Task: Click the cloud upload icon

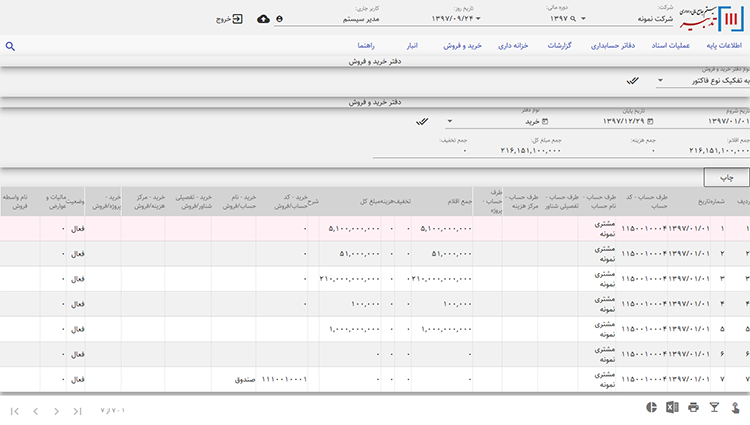Action: pyautogui.click(x=263, y=19)
